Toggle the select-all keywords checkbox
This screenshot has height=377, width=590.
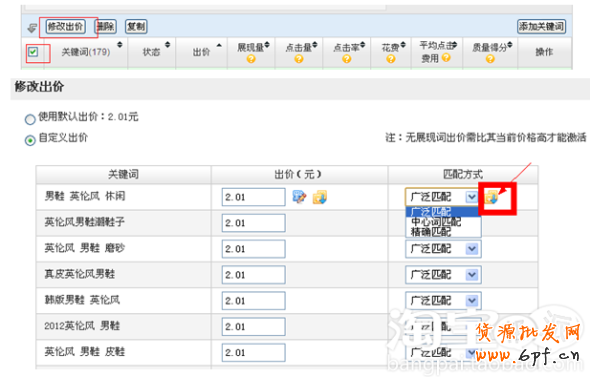pos(33,52)
